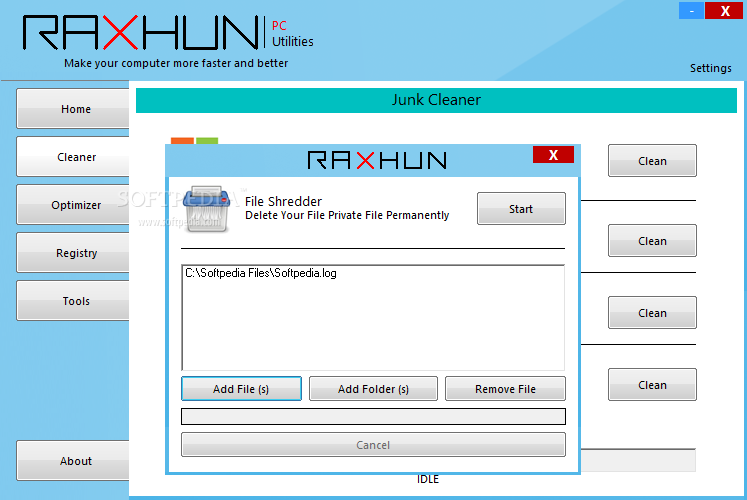Click the IDLE status text

click(428, 479)
